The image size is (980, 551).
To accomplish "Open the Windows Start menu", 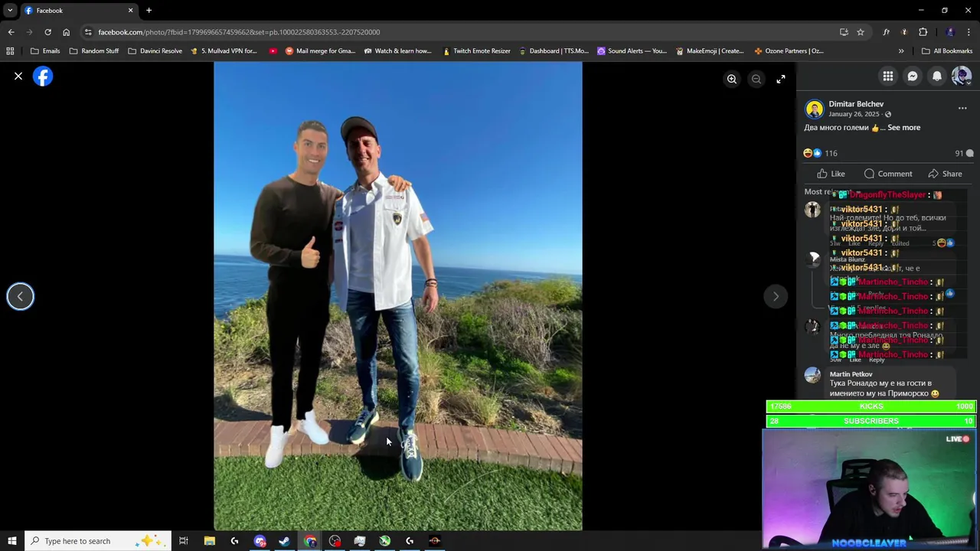I will click(11, 541).
